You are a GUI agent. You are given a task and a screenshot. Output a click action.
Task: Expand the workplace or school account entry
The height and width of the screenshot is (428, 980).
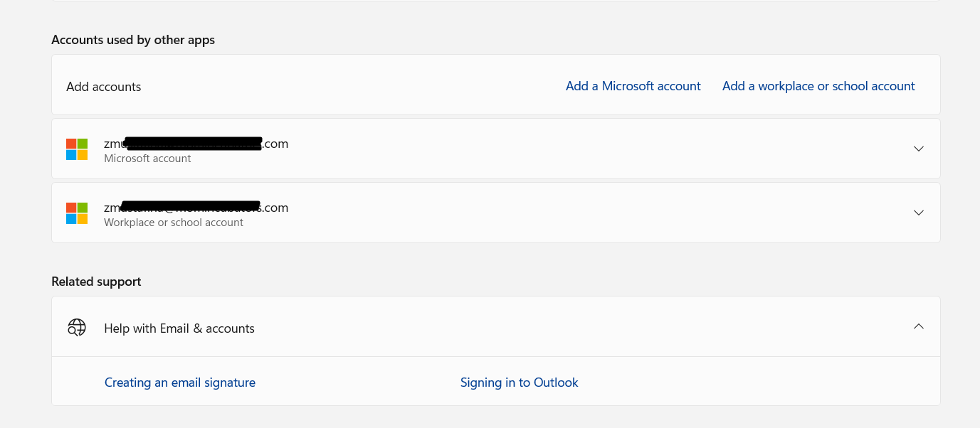coord(918,213)
